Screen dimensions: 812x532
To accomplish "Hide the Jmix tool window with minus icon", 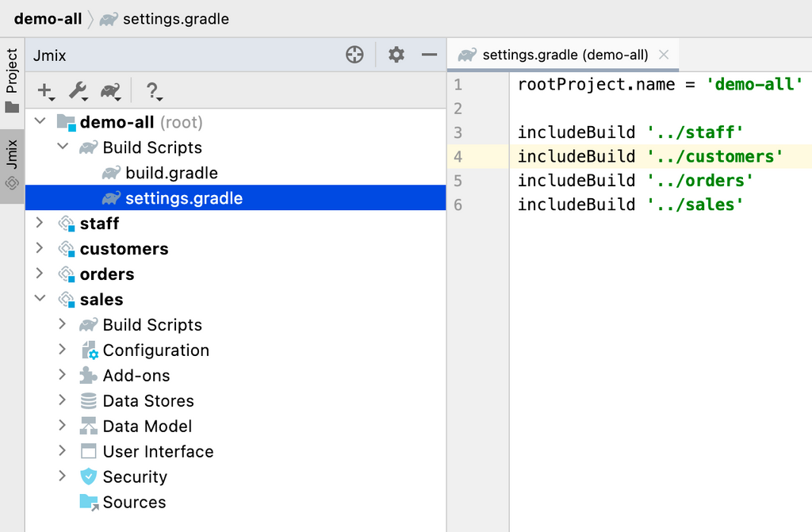I will 429,55.
